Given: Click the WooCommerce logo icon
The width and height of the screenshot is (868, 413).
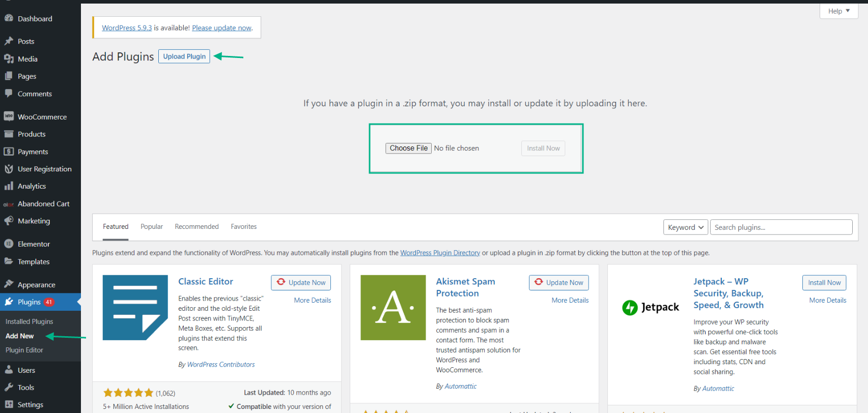Looking at the screenshot, I should [x=9, y=116].
